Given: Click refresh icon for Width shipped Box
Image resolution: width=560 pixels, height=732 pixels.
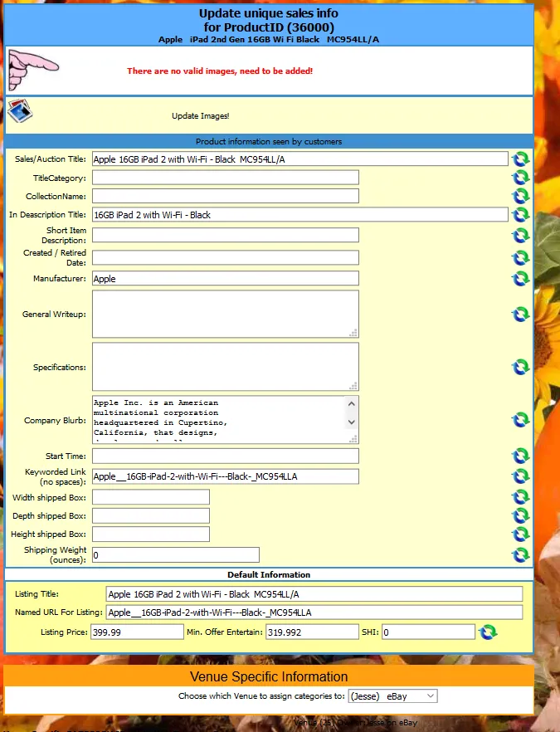Looking at the screenshot, I should [520, 497].
